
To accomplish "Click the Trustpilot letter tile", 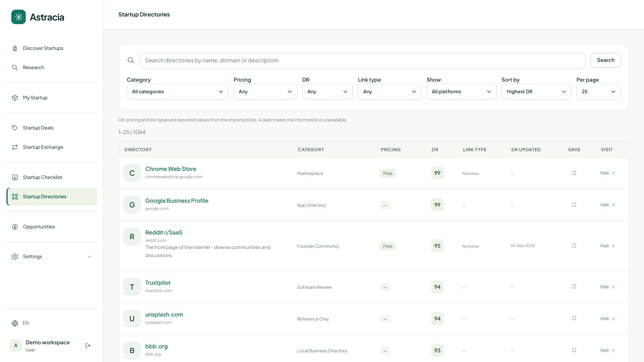I will [x=132, y=287].
